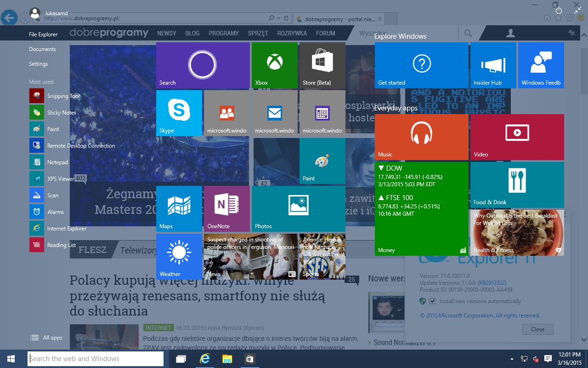The width and height of the screenshot is (588, 368).
Task: Open File Explorer from the taskbar
Action: coord(227,359)
